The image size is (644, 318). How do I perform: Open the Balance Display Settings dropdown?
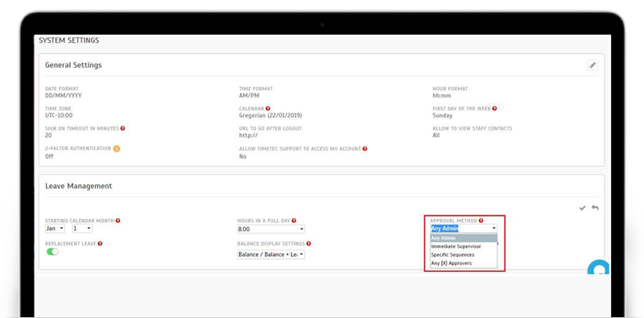click(x=271, y=254)
